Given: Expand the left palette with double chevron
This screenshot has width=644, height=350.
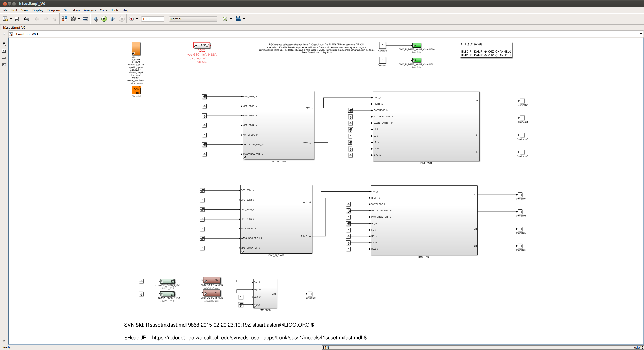Looking at the screenshot, I should 4,341.
